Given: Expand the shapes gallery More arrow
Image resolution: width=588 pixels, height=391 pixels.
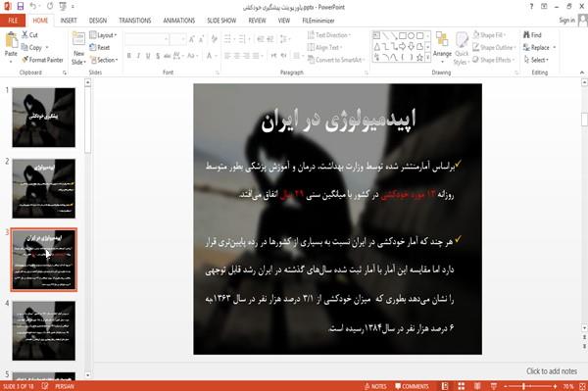Looking at the screenshot, I should pos(428,58).
